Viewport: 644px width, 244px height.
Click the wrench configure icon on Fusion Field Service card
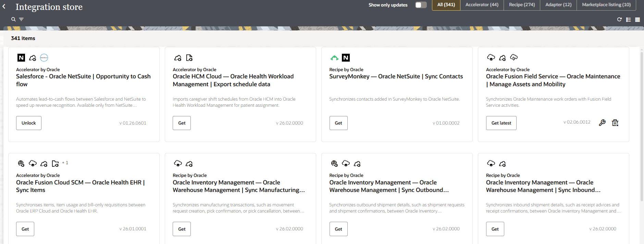point(602,123)
